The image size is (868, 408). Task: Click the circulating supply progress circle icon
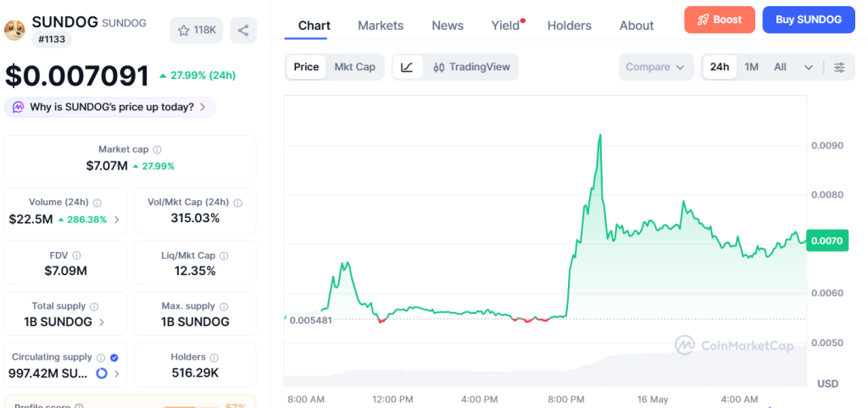102,374
